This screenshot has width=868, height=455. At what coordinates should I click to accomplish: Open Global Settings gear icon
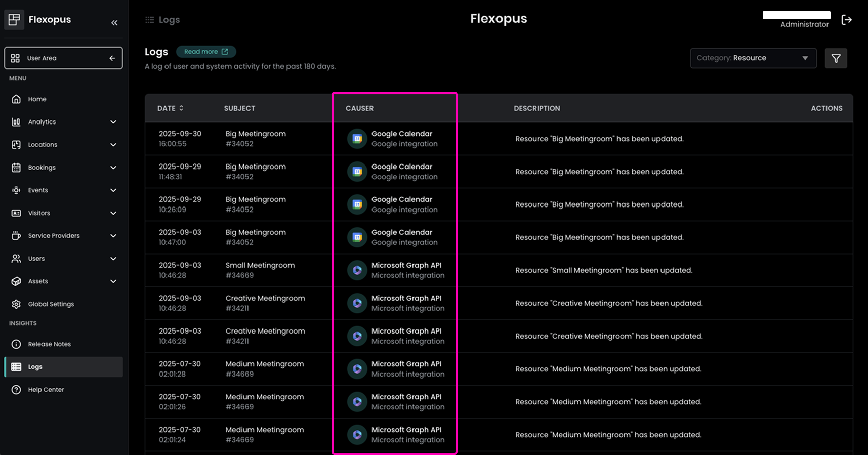(x=16, y=304)
